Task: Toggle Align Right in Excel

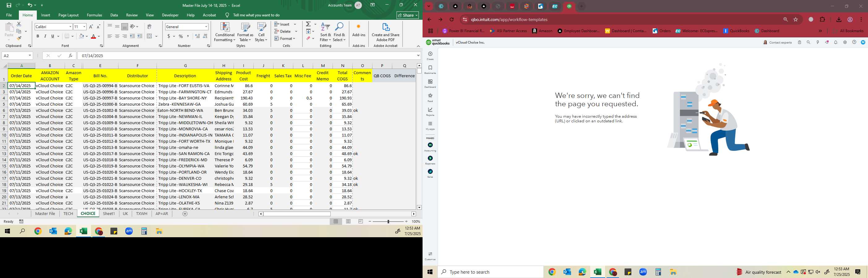Action: coord(125,36)
